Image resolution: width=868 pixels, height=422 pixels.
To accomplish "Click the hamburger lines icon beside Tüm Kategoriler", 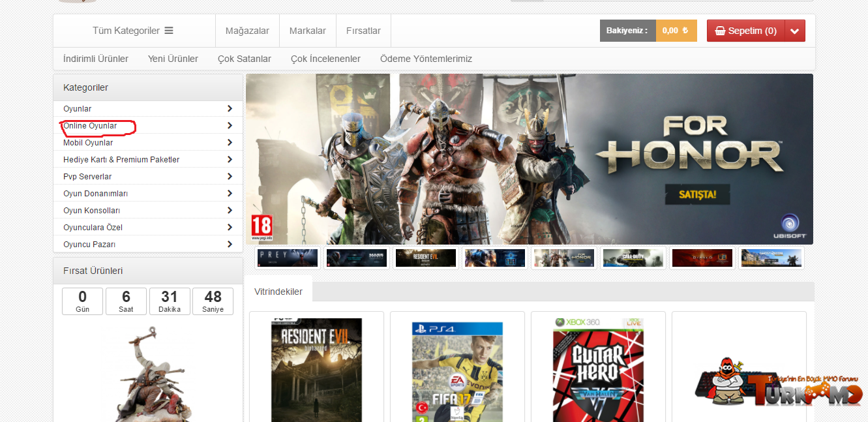I will (169, 31).
